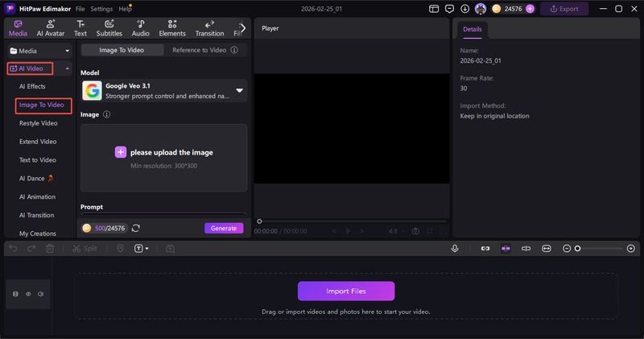
Task: Open the Text tab
Action: [x=80, y=28]
